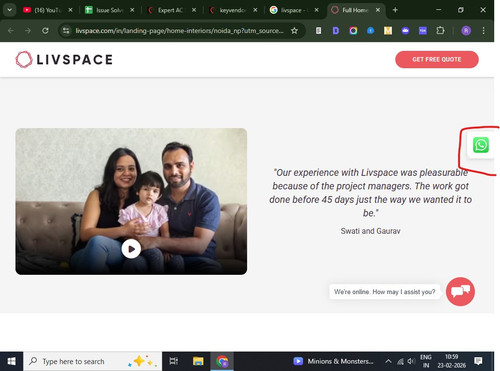Viewport: 500px width, 371px height.
Task: Click the taskbar search box
Action: 93,361
